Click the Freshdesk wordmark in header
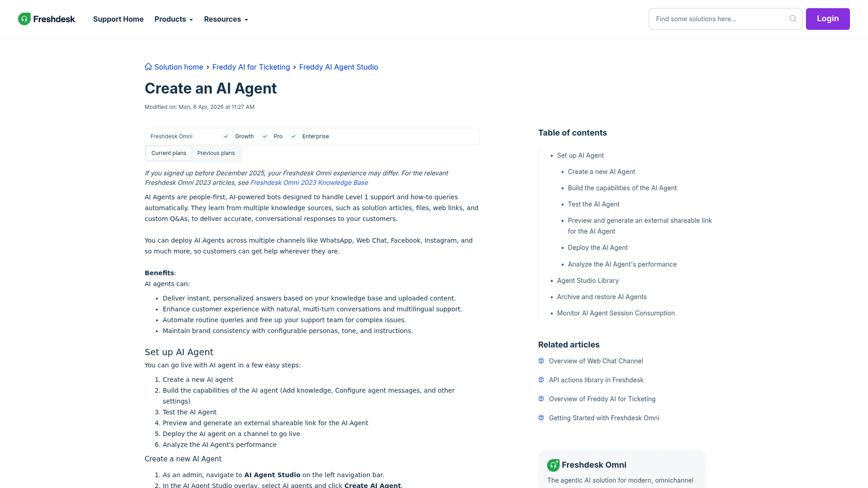This screenshot has width=868, height=488. coord(54,19)
